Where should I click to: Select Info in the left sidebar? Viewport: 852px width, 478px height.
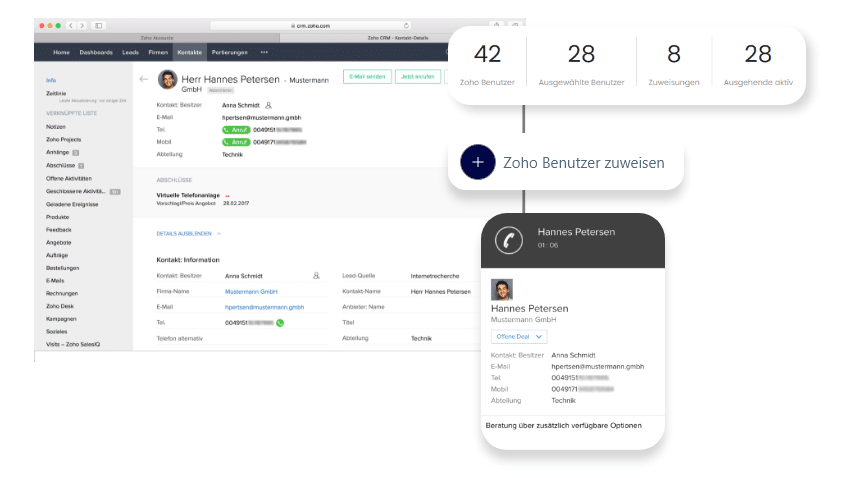click(51, 80)
